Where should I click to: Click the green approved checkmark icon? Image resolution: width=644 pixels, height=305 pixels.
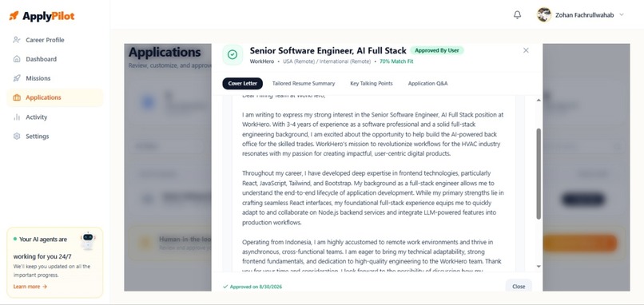coord(233,54)
